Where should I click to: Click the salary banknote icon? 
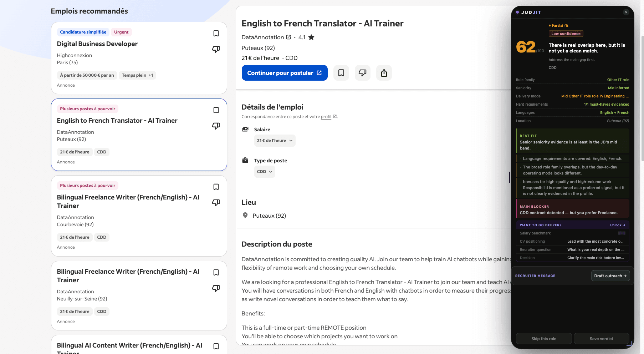click(245, 129)
